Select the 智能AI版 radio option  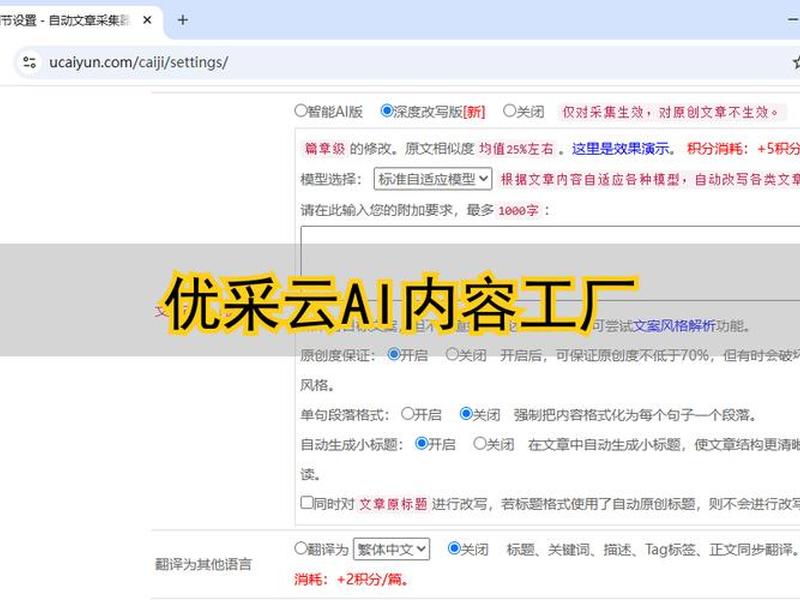(x=301, y=110)
